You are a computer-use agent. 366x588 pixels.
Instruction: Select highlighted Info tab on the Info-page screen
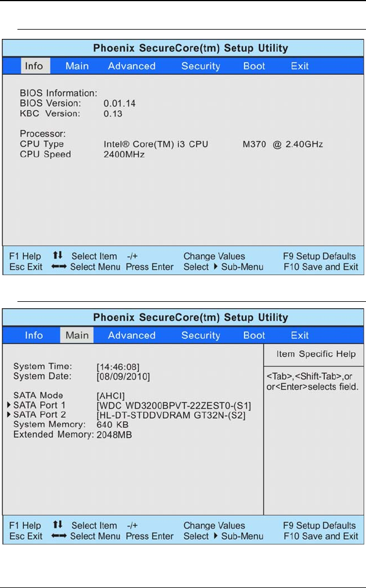(35, 66)
